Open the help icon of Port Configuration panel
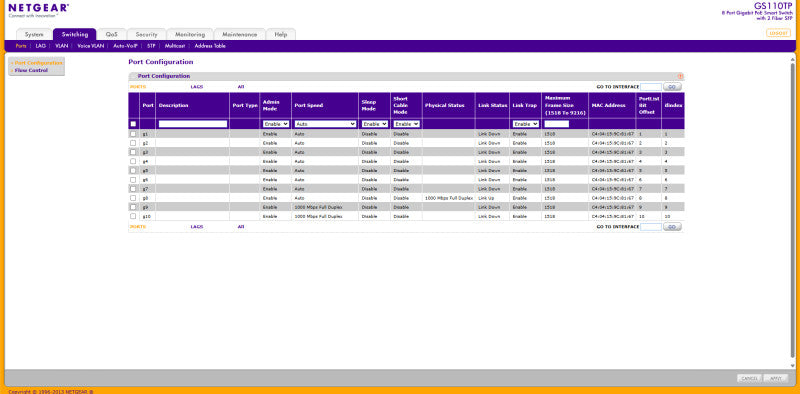This screenshot has height=394, width=800. coord(680,76)
